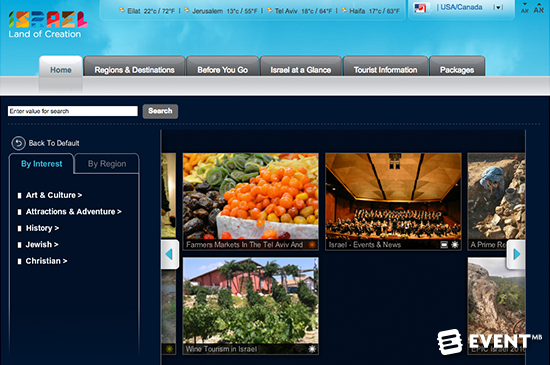Image resolution: width=550 pixels, height=365 pixels.
Task: Click the Eilat 22°c / 72°F weather text
Action: pos(151,11)
